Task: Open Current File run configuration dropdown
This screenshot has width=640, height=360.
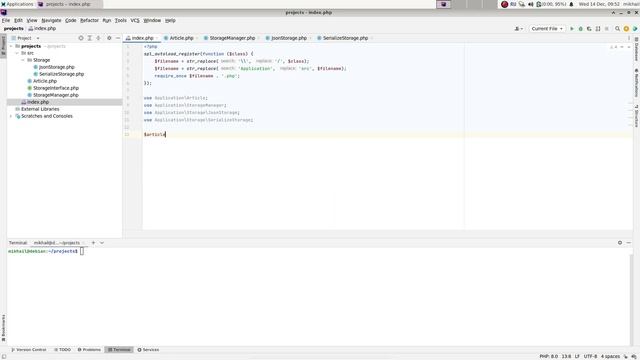Action: [547, 29]
